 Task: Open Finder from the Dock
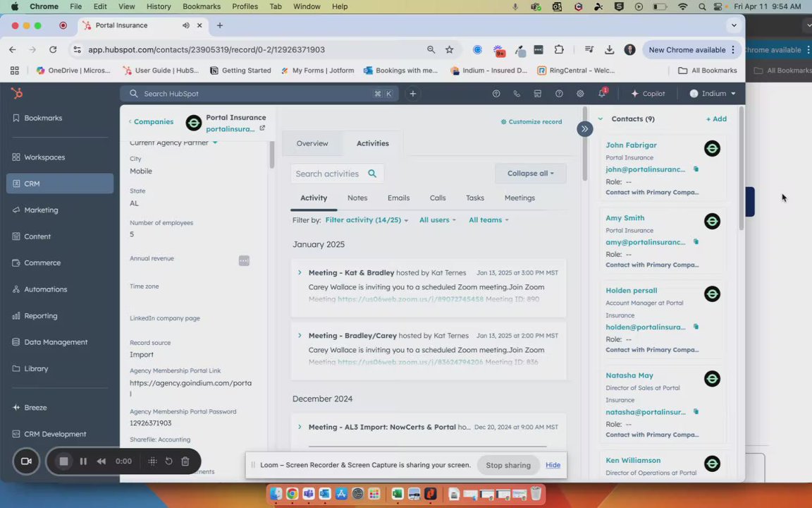(276, 494)
